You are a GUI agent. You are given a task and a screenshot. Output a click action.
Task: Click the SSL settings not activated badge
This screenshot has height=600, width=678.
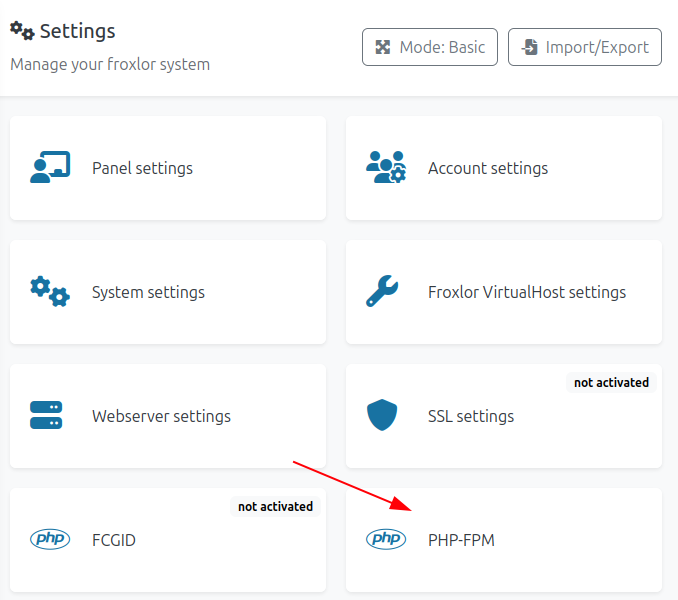[611, 382]
